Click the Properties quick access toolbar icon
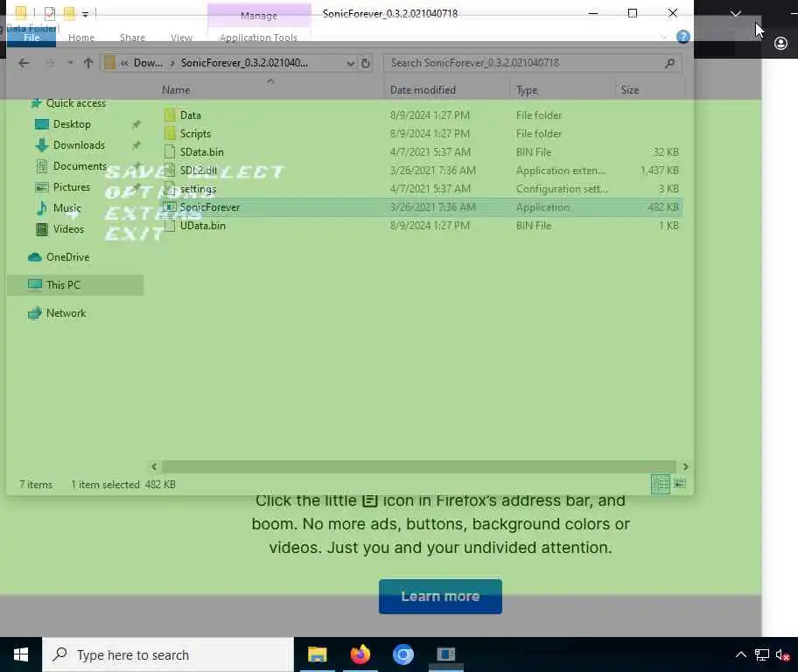This screenshot has width=798, height=672. tap(49, 13)
